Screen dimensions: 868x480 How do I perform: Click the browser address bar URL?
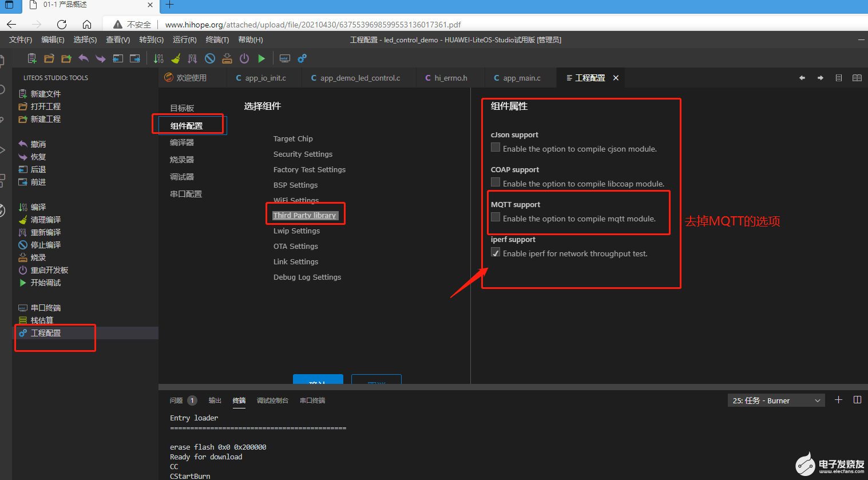click(313, 25)
